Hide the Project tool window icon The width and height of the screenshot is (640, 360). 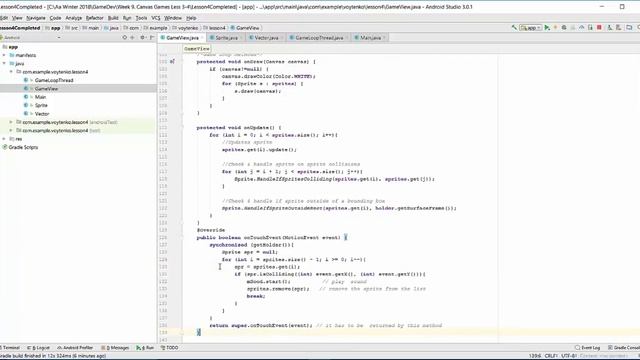tap(151, 38)
